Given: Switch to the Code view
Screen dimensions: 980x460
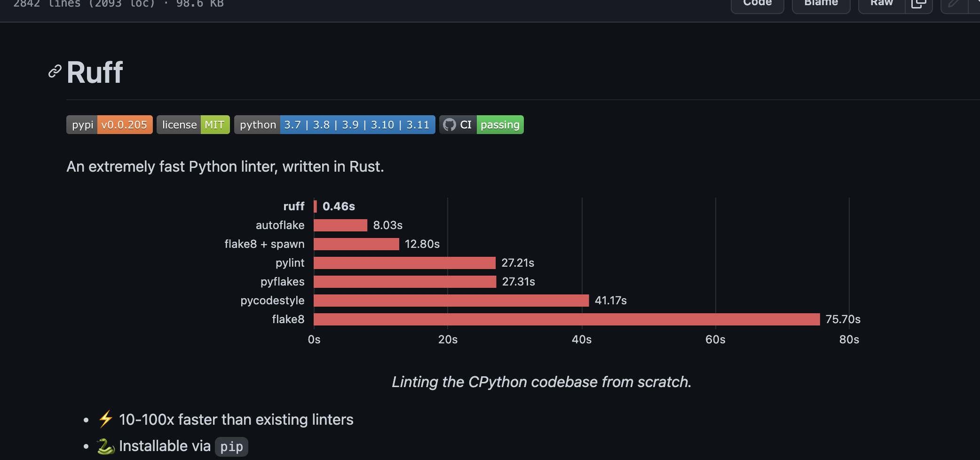Looking at the screenshot, I should pos(757,4).
